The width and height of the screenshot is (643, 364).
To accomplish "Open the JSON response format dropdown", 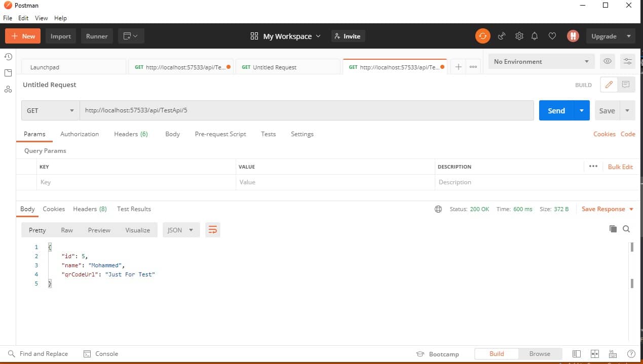I will 180,229.
